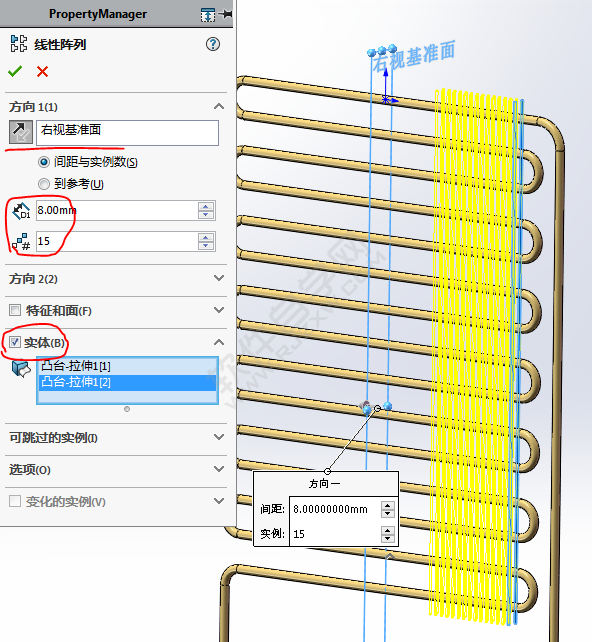This screenshot has height=642, width=592.
Task: Open help for linear pattern feature
Action: [212, 44]
